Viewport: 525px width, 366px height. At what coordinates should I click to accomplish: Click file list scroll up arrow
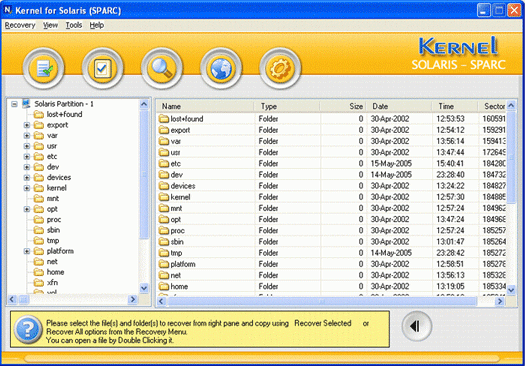coord(511,105)
